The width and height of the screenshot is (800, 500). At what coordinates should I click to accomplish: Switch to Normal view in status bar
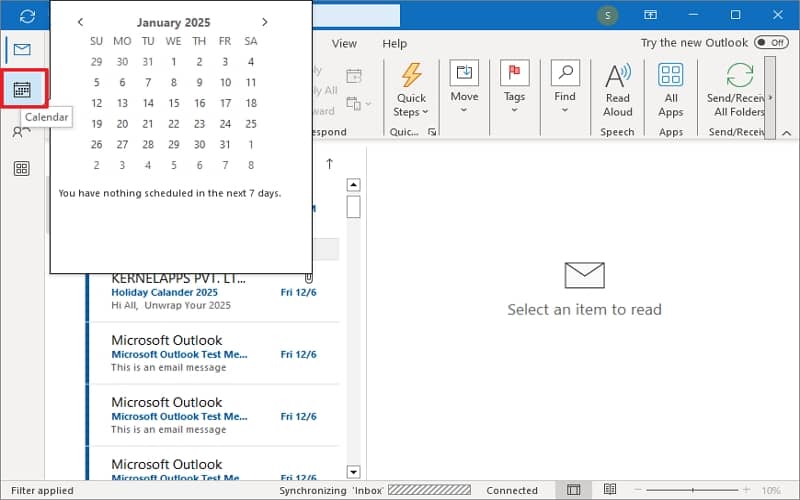tap(573, 490)
